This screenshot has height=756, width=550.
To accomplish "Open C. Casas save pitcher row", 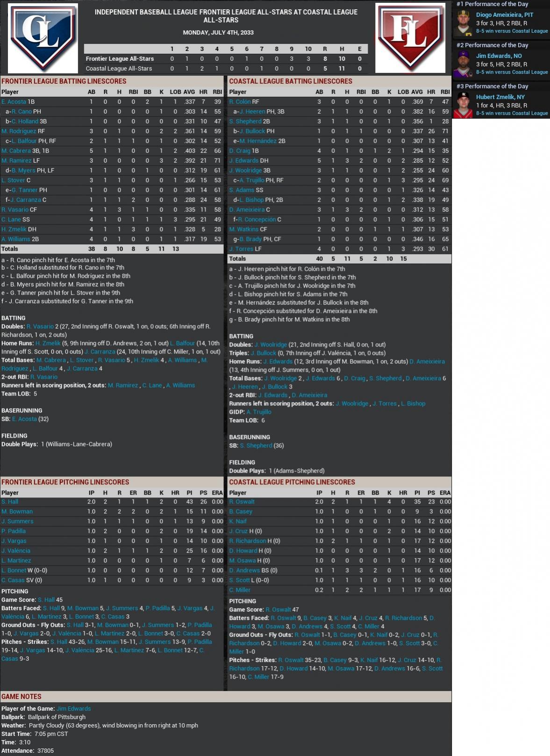I will click(13, 580).
